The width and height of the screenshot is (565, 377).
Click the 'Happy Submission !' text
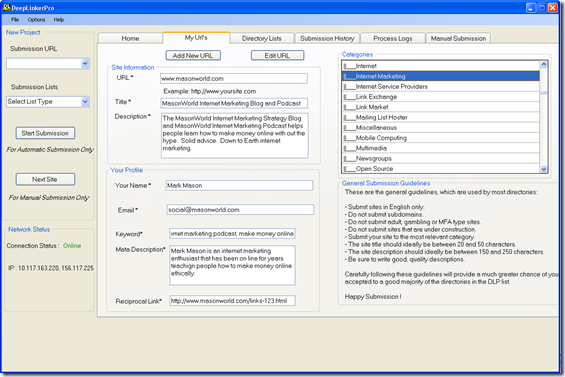click(373, 297)
